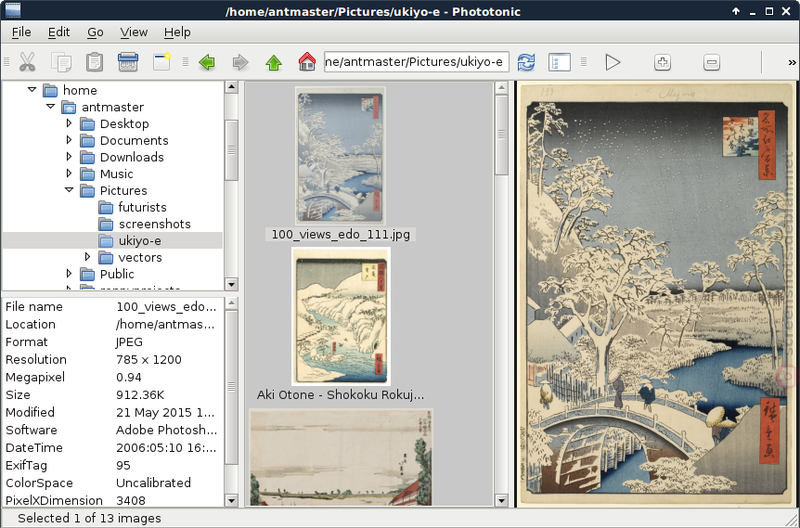Click the folder tree scrollbar handle
Screen dimensions: 800x528
232,150
